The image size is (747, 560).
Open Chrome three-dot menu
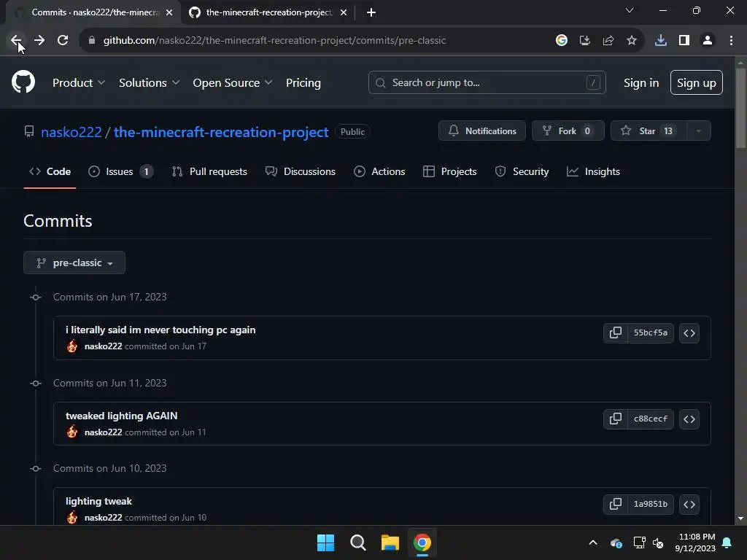coord(731,41)
